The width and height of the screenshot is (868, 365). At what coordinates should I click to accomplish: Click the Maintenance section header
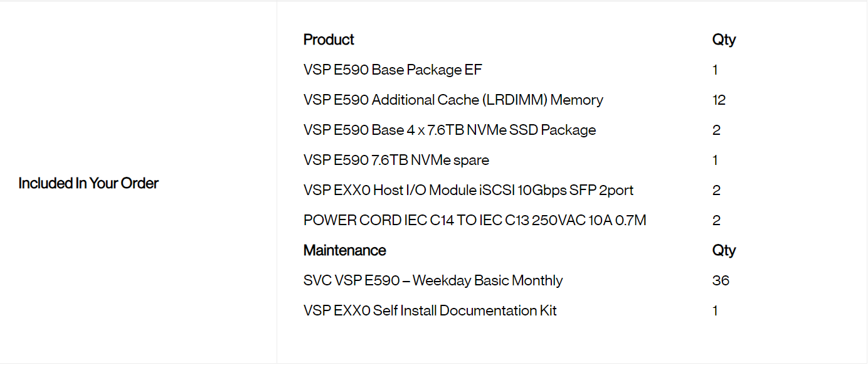click(x=344, y=250)
